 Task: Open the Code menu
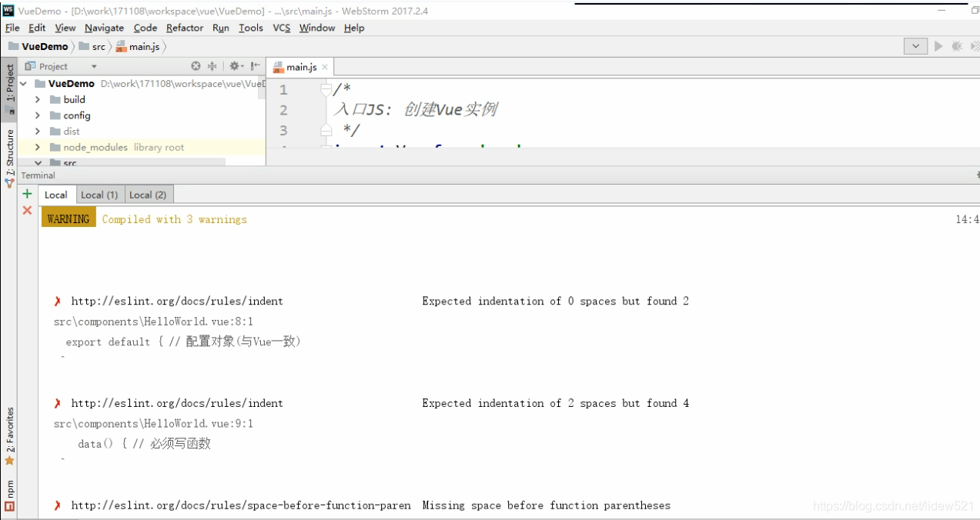coord(145,28)
